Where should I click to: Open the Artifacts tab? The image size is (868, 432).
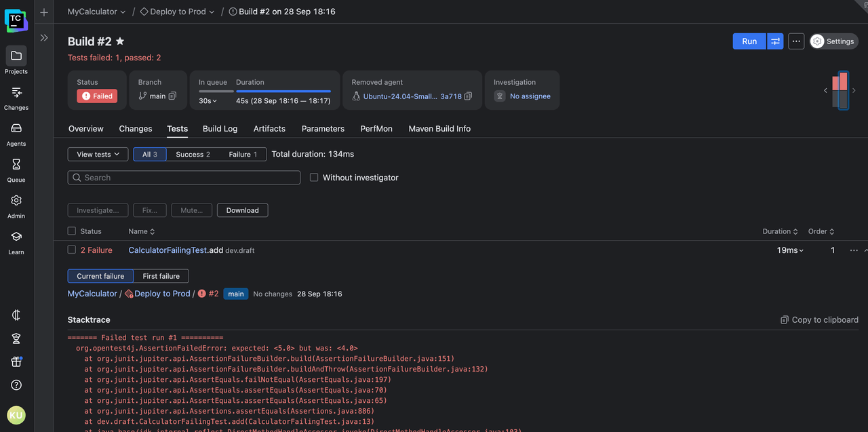click(269, 129)
